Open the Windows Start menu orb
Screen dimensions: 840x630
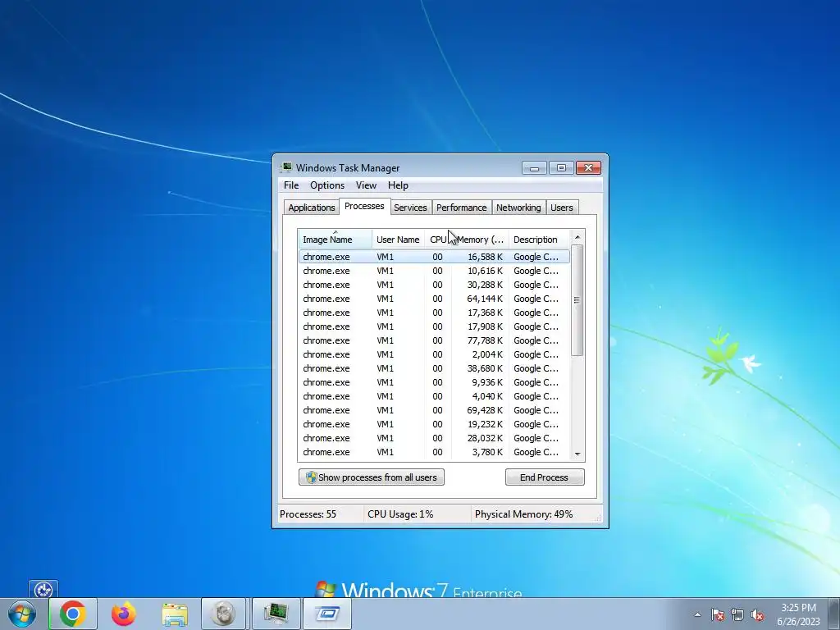point(22,614)
